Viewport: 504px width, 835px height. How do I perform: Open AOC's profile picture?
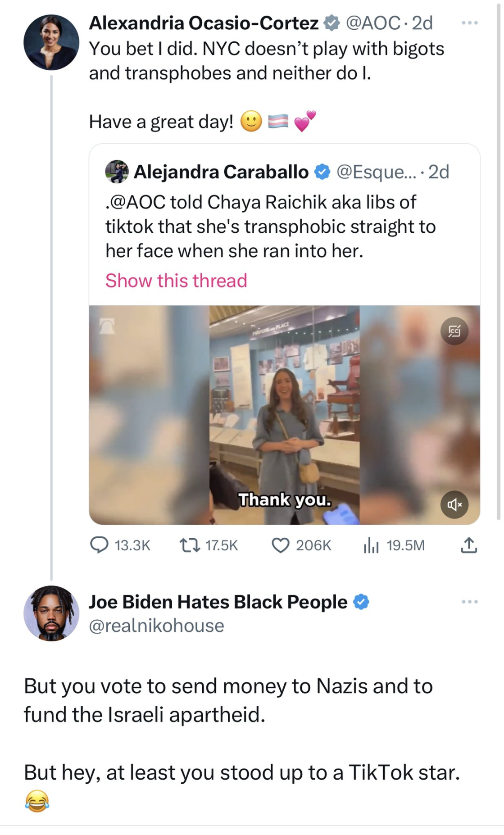pyautogui.click(x=51, y=42)
